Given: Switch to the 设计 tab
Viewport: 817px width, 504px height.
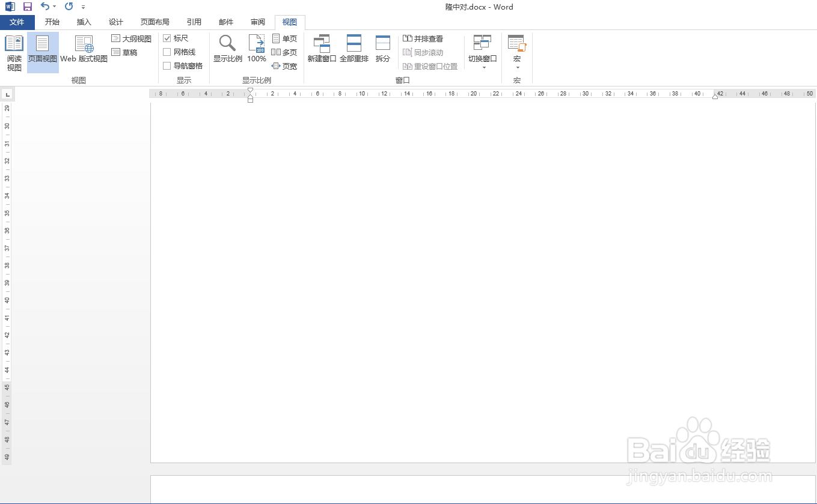Looking at the screenshot, I should tap(116, 22).
